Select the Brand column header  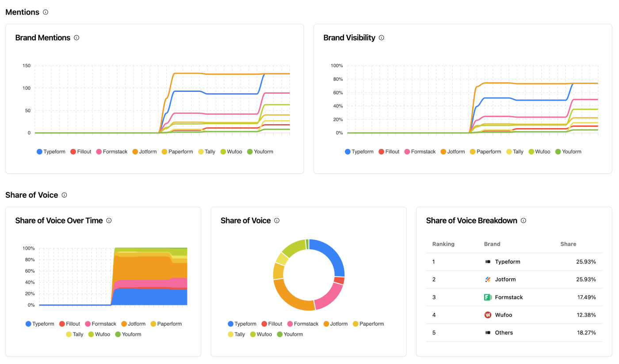pos(492,244)
